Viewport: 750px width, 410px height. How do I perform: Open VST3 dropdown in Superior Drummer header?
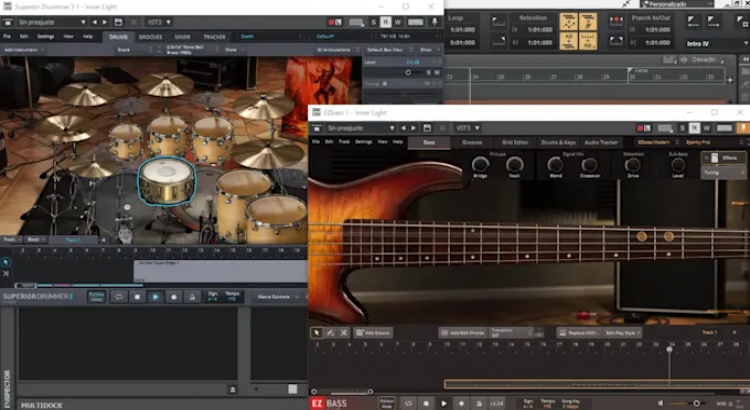point(159,22)
